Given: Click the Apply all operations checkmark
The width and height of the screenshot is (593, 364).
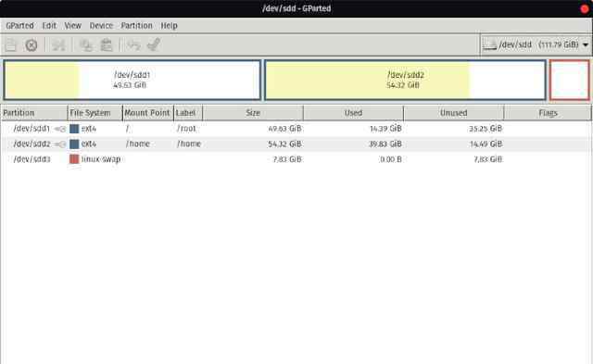Looking at the screenshot, I should click(x=154, y=44).
